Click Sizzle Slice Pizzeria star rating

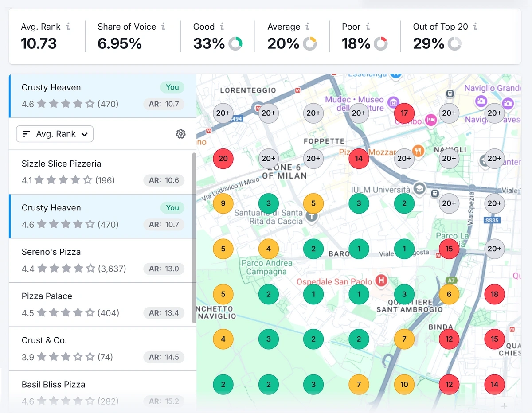point(64,180)
